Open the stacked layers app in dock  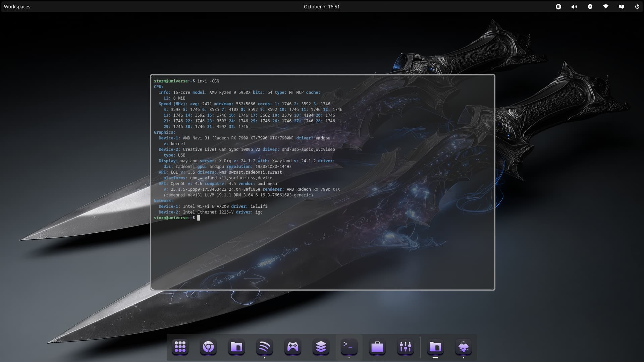321,347
